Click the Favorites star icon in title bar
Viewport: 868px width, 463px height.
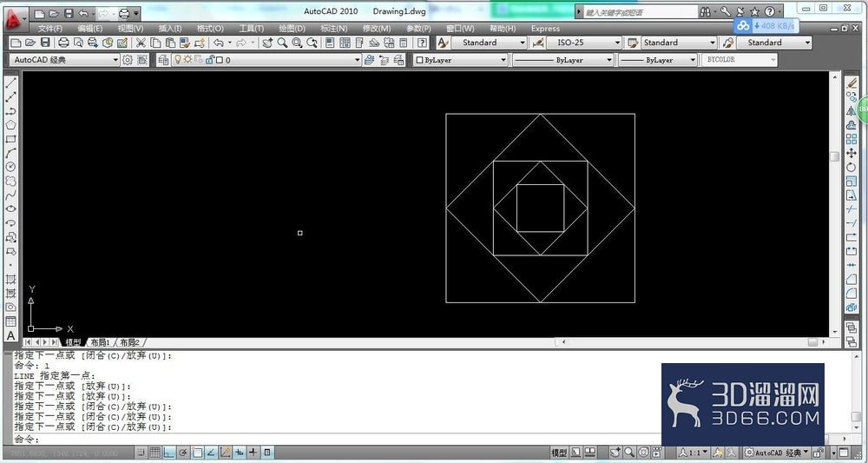click(x=754, y=11)
